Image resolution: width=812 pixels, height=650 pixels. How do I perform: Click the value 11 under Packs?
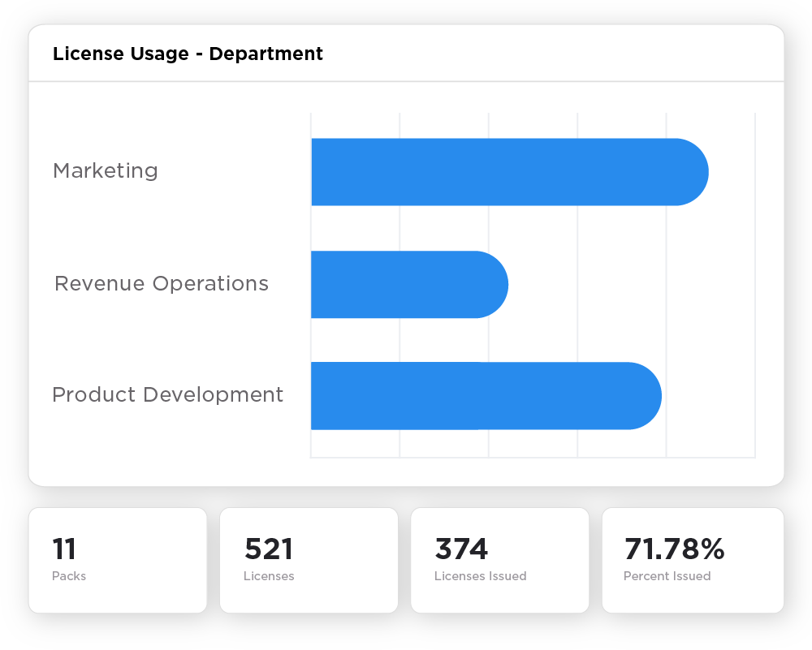[64, 549]
